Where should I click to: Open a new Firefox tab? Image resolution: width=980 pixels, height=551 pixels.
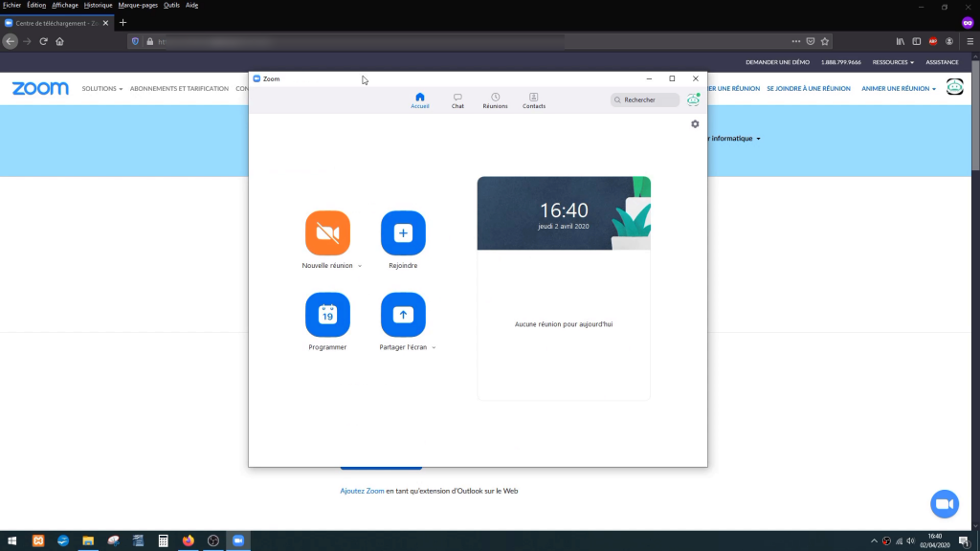[x=123, y=23]
